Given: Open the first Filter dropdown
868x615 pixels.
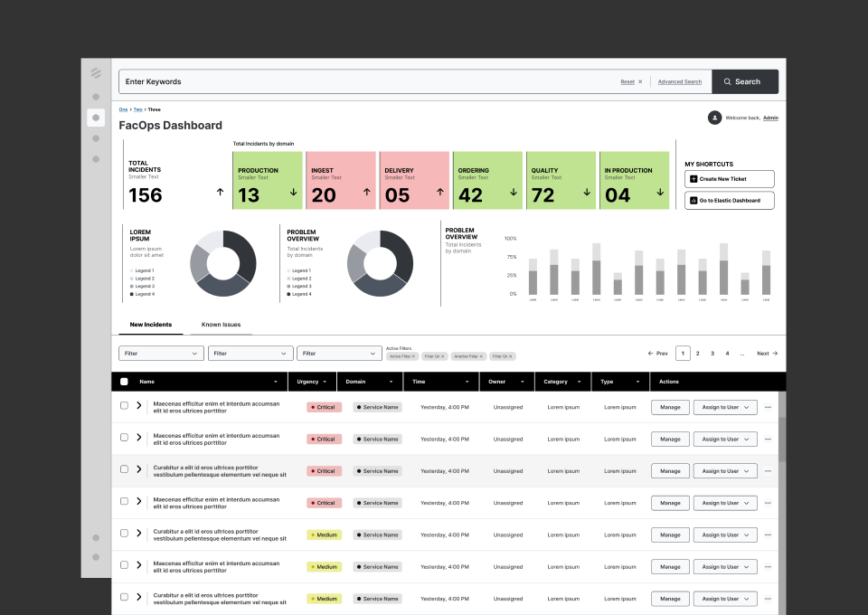Looking at the screenshot, I should point(161,353).
